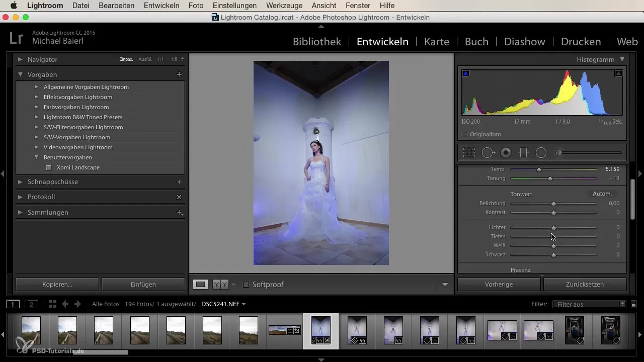Expand the Schnappschüsse panel
The height and width of the screenshot is (362, 644).
point(21,182)
